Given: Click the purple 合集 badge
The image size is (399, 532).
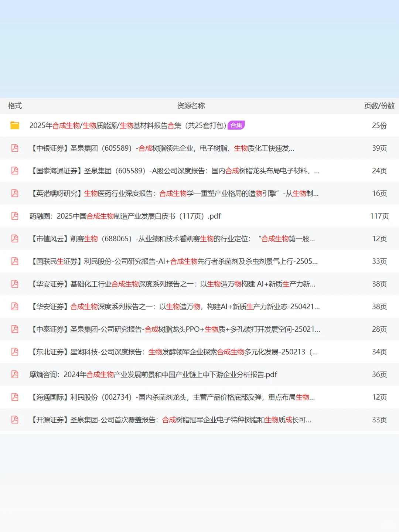Looking at the screenshot, I should 236,125.
